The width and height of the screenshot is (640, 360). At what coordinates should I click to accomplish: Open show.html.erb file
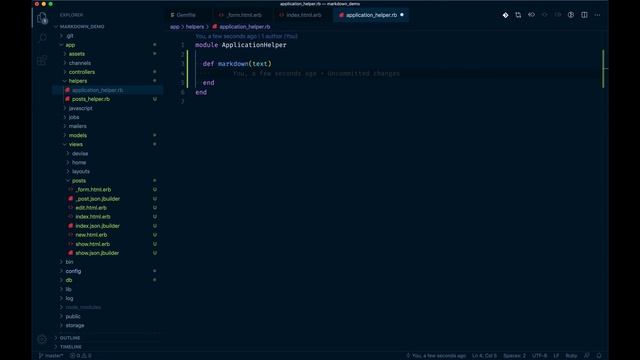point(92,244)
